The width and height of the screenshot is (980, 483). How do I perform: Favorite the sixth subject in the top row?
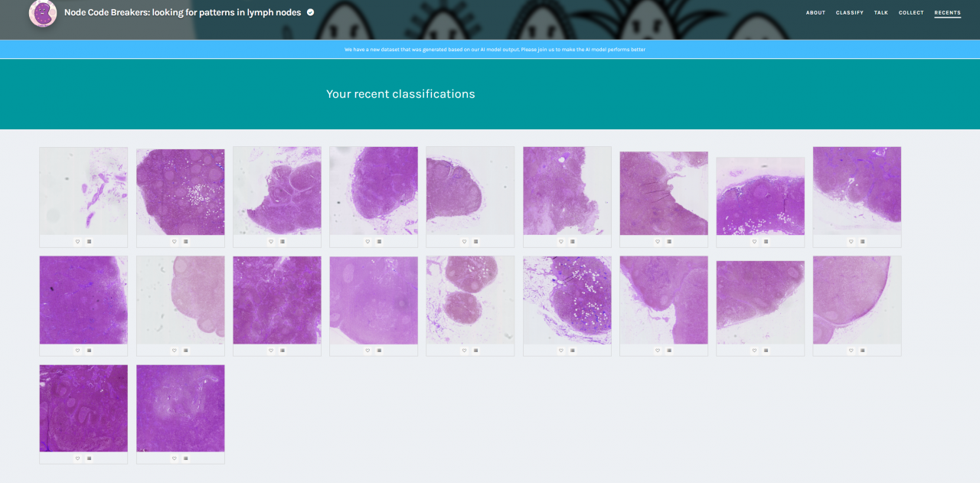tap(561, 241)
